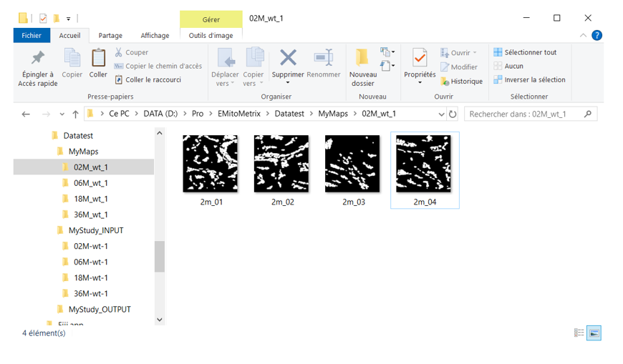This screenshot has height=364, width=623.
Task: Click the Supprimer delete icon
Action: click(x=288, y=58)
